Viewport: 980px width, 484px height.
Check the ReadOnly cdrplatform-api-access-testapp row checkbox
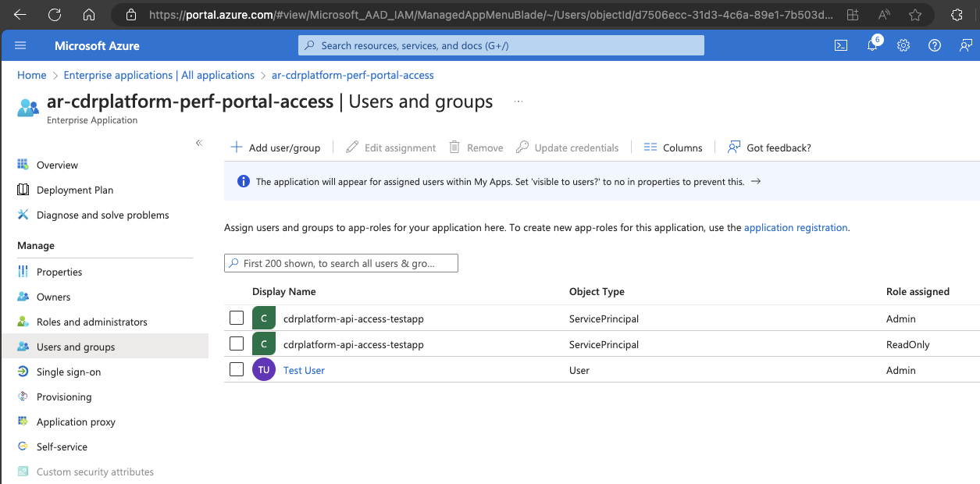tap(237, 344)
